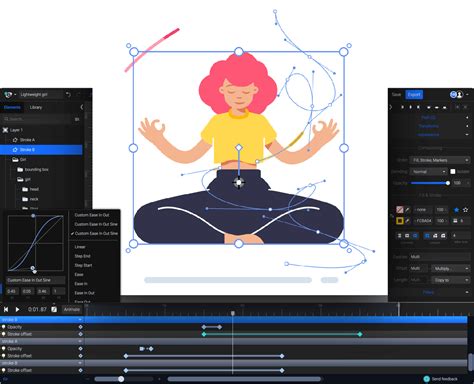Open the Copy to dropdown
Screen dimensions: 474x384
(x=451, y=280)
